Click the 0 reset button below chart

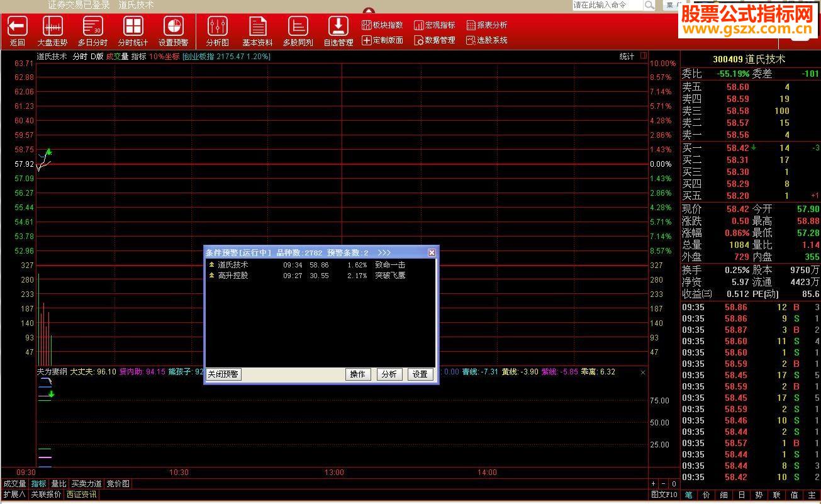click(x=674, y=484)
